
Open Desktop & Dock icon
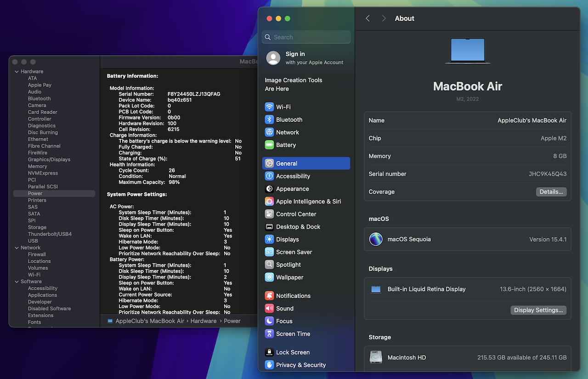269,227
